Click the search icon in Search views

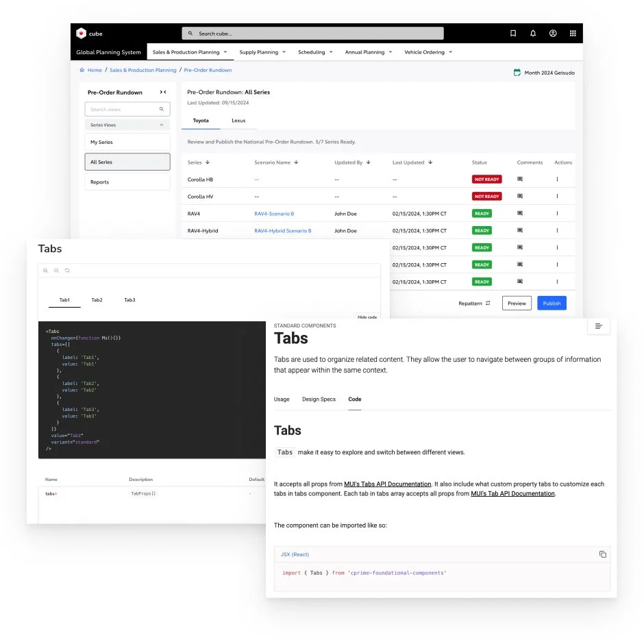162,109
